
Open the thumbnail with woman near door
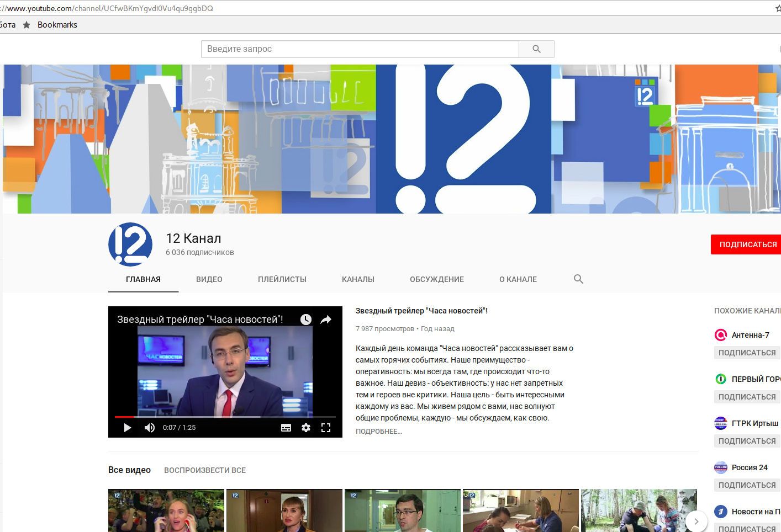[284, 510]
